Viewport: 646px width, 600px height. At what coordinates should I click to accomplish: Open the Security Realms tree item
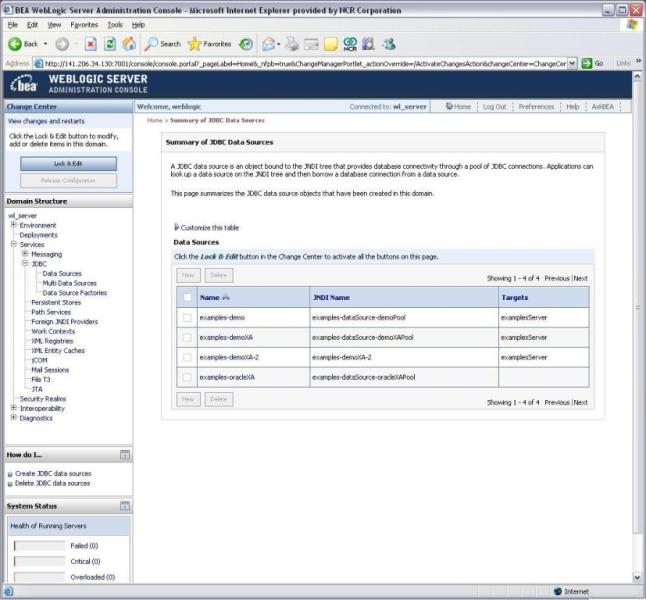pos(43,398)
